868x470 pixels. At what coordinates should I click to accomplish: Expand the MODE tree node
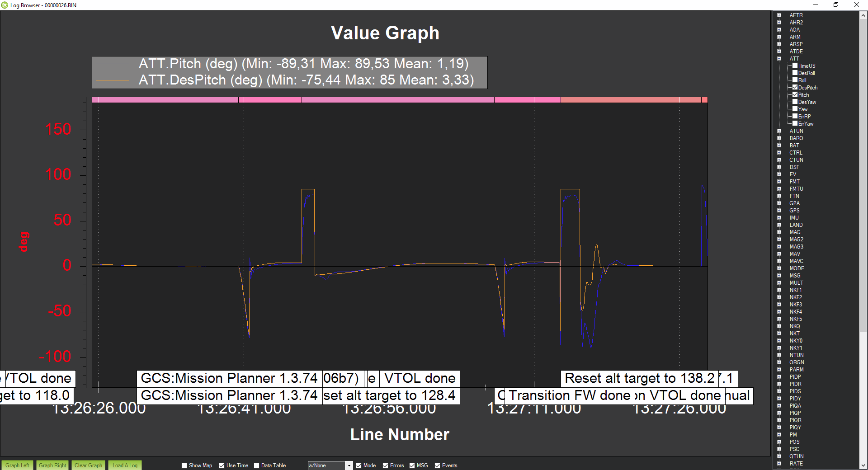[779, 268]
